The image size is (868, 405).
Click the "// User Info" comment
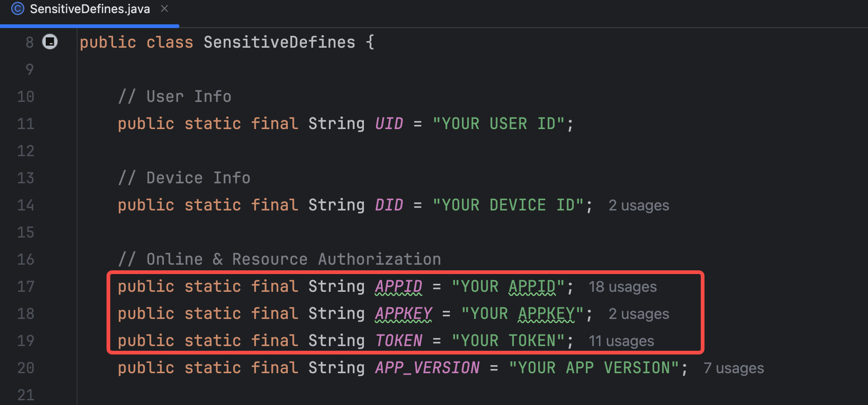pos(175,96)
